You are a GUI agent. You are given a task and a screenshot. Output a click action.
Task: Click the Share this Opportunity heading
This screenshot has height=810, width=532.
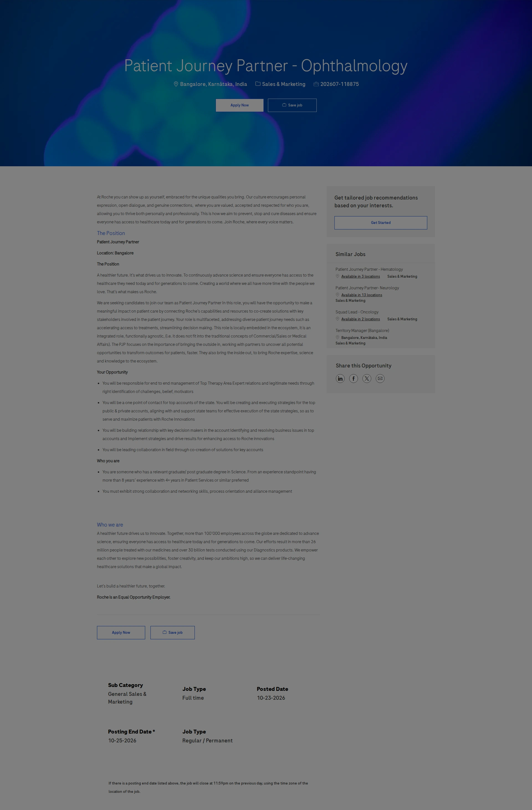[x=364, y=366]
